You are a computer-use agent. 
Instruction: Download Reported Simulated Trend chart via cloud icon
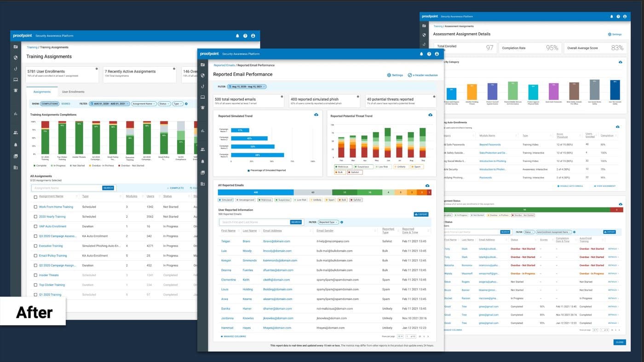point(316,115)
